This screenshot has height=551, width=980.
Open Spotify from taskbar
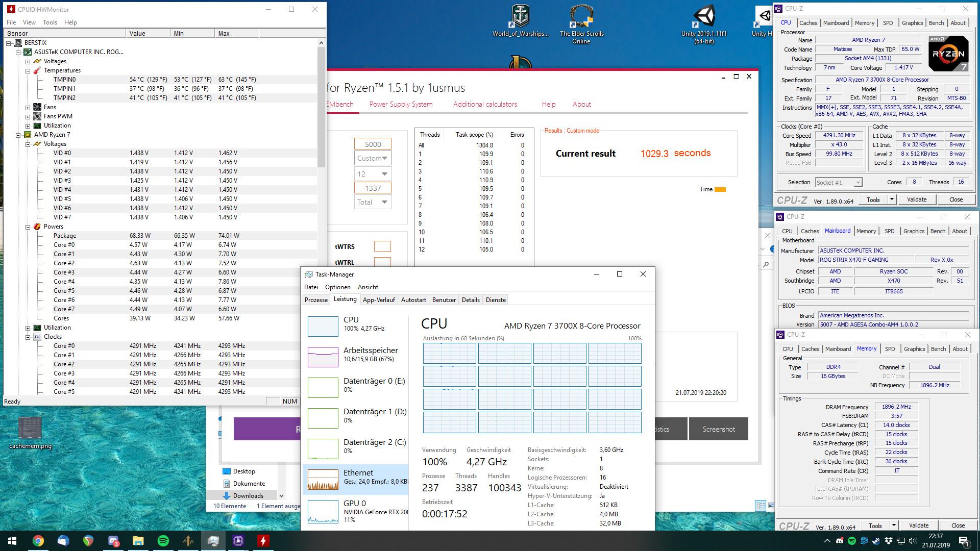[163, 541]
